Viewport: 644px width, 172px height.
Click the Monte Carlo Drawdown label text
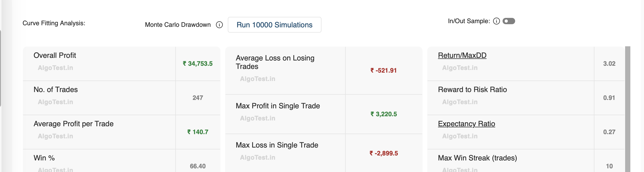click(x=178, y=25)
